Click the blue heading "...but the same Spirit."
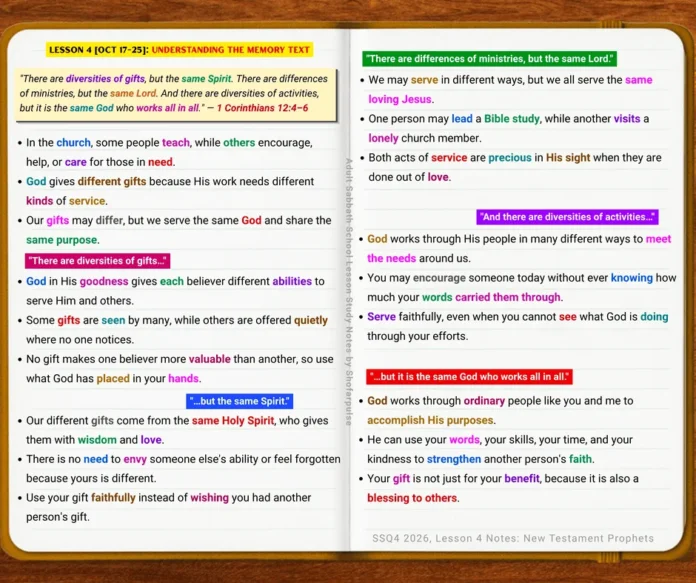This screenshot has height=583, width=696. point(239,401)
